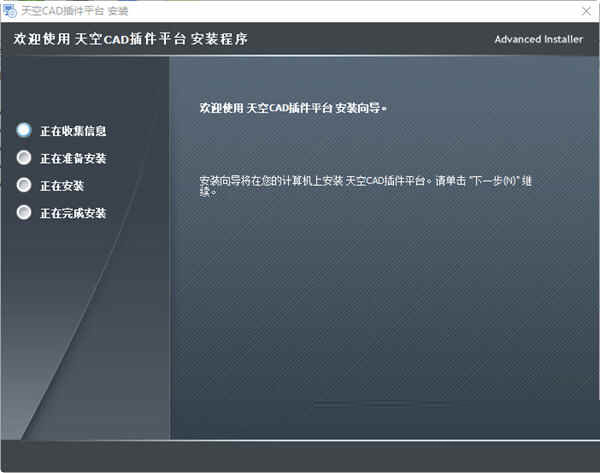The width and height of the screenshot is (600, 473).
Task: Select the 正在完成安装 step indicator
Action: 24,212
